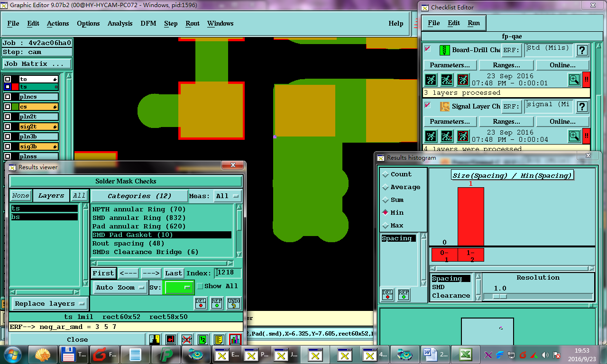Open File menu in Graphic Editor
The image size is (607, 364).
(x=13, y=23)
